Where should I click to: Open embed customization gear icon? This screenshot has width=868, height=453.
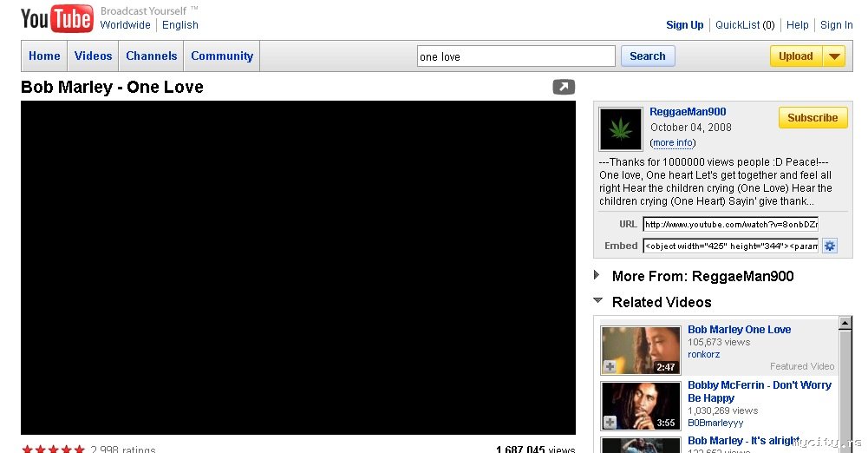[x=829, y=246]
